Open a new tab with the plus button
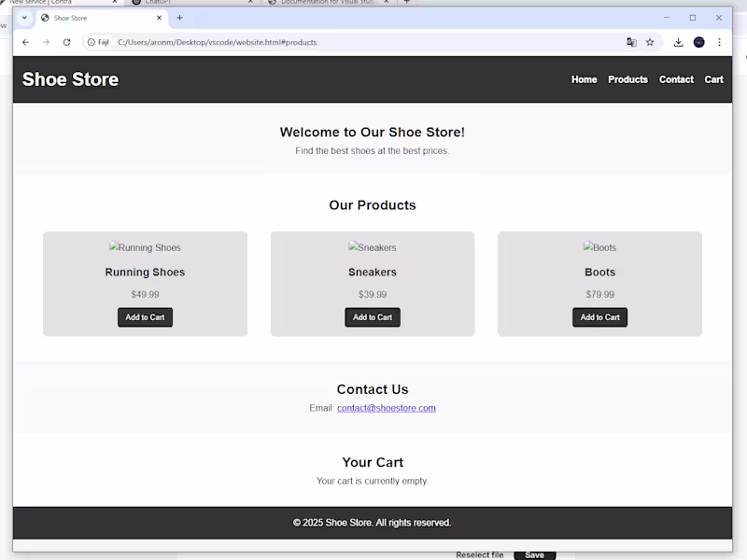The width and height of the screenshot is (747, 560). tap(179, 17)
